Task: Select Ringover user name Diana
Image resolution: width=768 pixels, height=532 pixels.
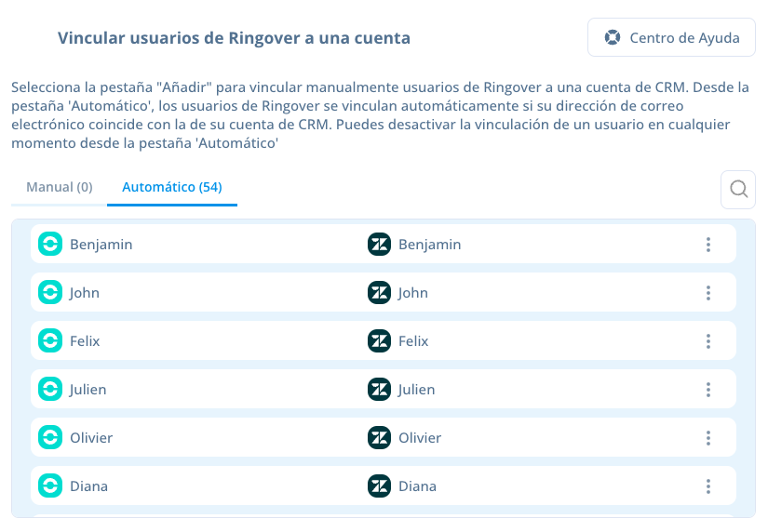Action: click(88, 486)
